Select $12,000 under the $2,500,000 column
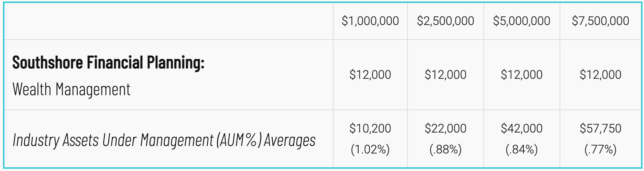 pyautogui.click(x=446, y=75)
